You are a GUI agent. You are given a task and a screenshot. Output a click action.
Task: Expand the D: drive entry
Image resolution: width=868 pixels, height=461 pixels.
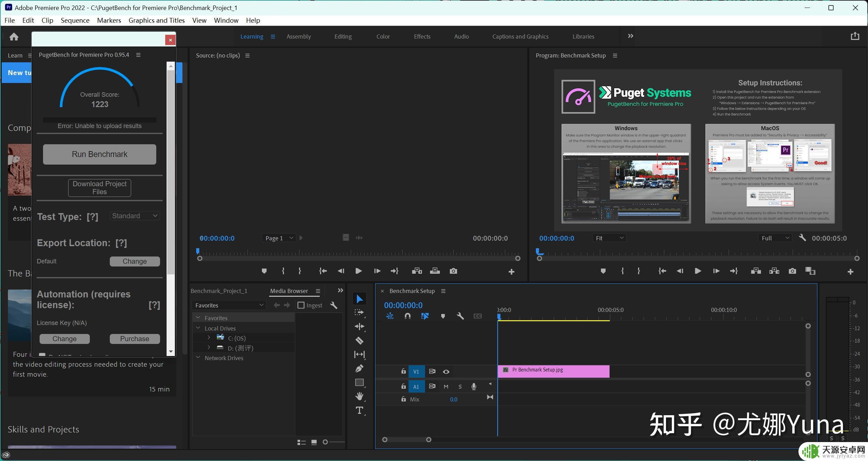click(x=209, y=347)
